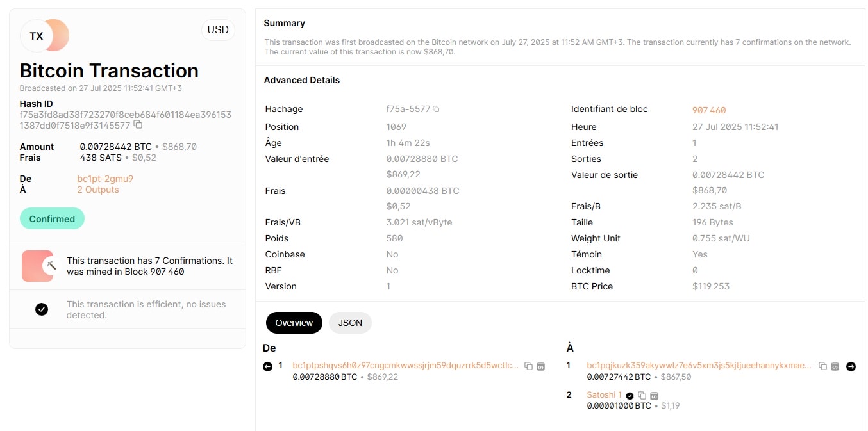The width and height of the screenshot is (868, 431).
Task: Select the Position value 1069
Action: (396, 127)
